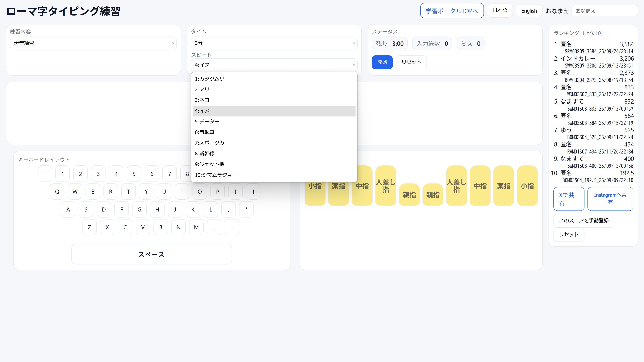Share score via Xで共有 button
Viewport: 644px width, 362px height.
click(x=569, y=199)
